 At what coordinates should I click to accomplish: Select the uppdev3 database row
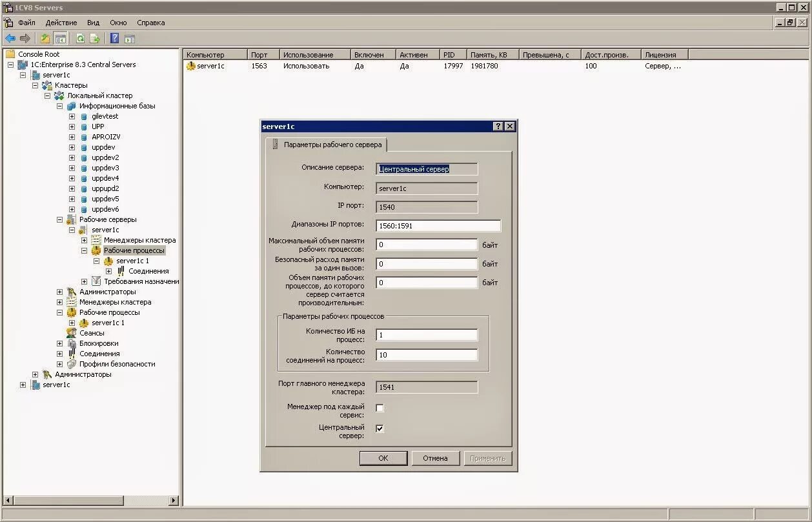(105, 168)
